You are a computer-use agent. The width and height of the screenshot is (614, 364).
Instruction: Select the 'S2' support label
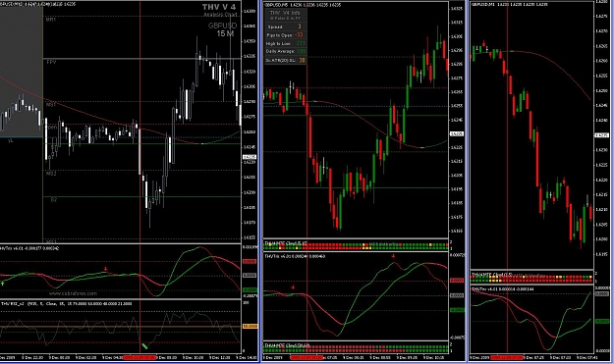click(54, 199)
